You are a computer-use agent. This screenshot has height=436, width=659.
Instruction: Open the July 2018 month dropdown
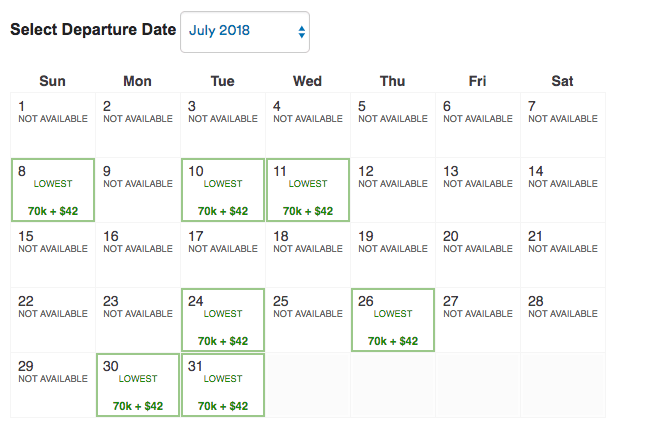pos(245,32)
